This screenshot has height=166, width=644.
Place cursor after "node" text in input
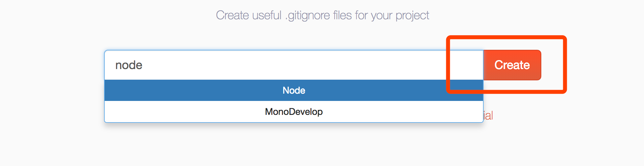143,65
